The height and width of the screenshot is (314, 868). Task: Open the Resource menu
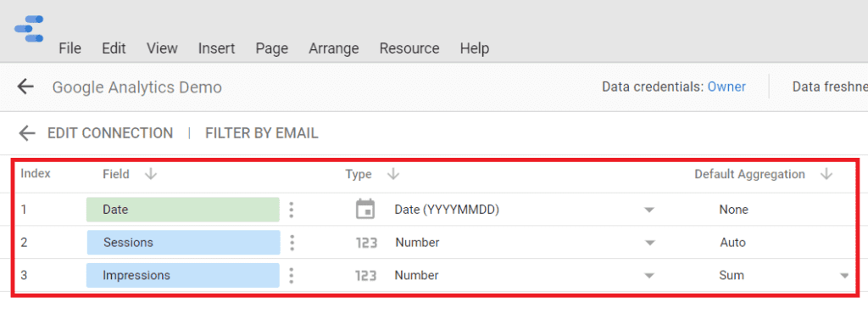[409, 48]
